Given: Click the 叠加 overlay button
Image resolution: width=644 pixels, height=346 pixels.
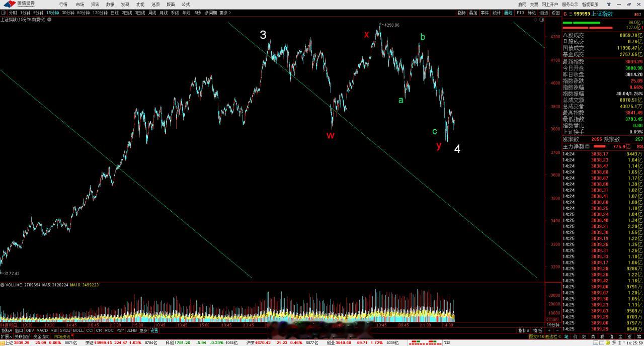Looking at the screenshot, I should tap(473, 13).
